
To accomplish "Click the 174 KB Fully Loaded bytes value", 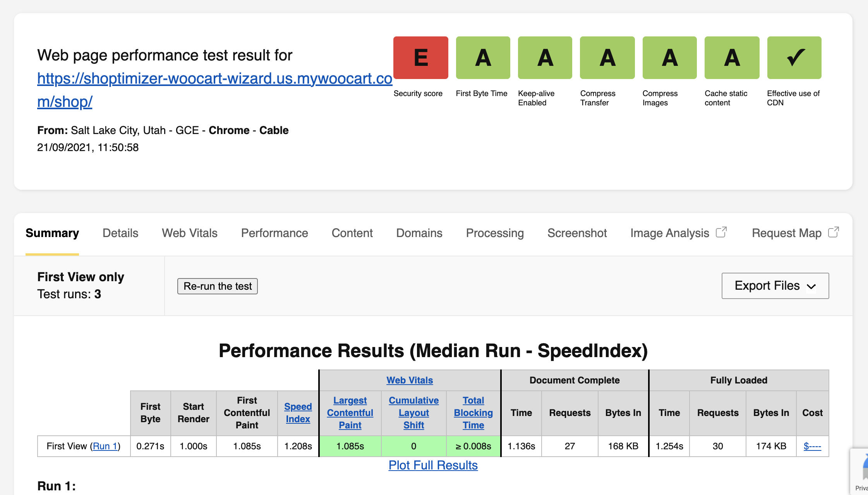I will (771, 446).
